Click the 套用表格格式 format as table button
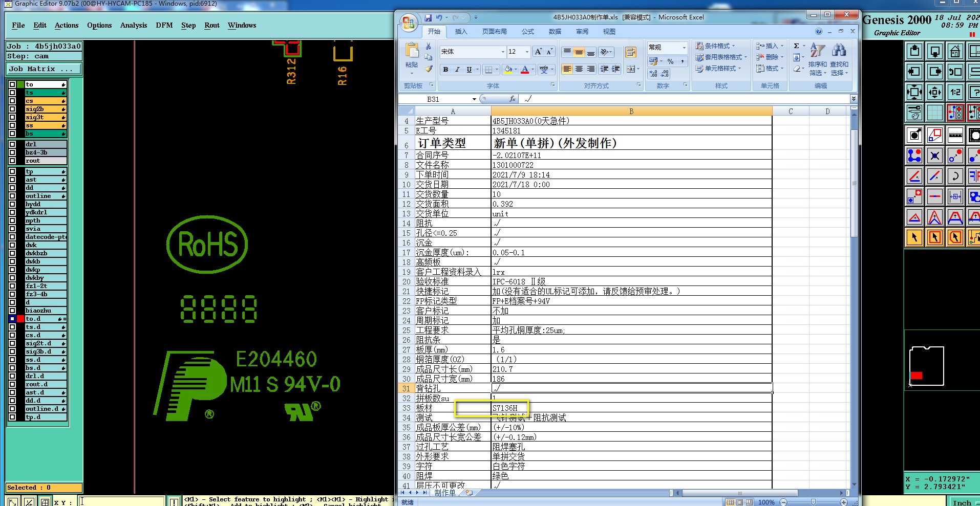The height and width of the screenshot is (506, 980). pos(721,57)
